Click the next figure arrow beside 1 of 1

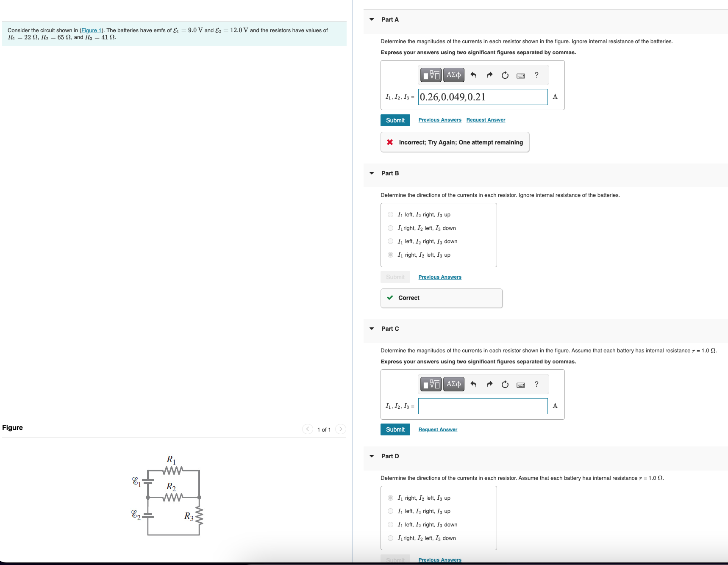point(341,429)
